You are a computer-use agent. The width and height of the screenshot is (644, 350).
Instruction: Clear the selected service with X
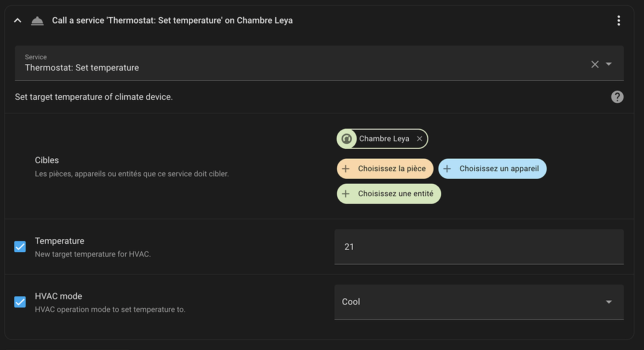click(x=595, y=64)
